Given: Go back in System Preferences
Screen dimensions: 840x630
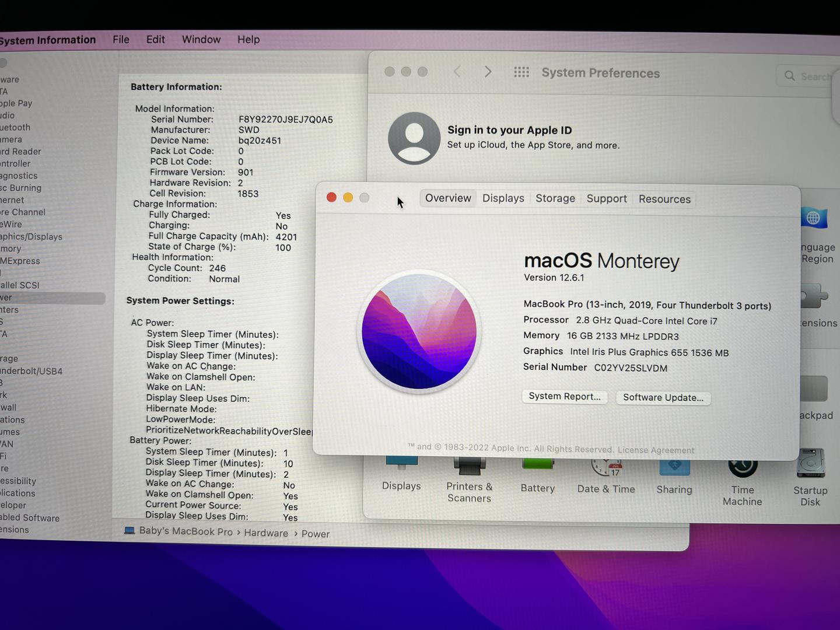Looking at the screenshot, I should tap(457, 72).
